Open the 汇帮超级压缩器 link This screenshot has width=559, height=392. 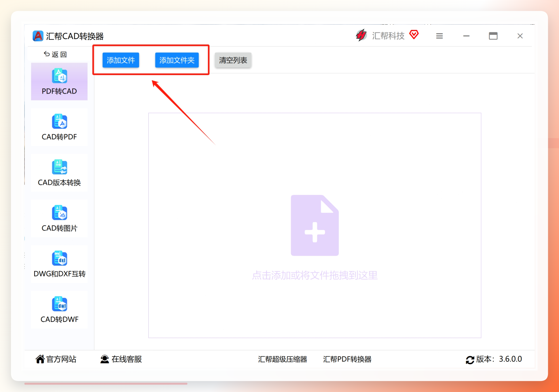click(x=283, y=359)
